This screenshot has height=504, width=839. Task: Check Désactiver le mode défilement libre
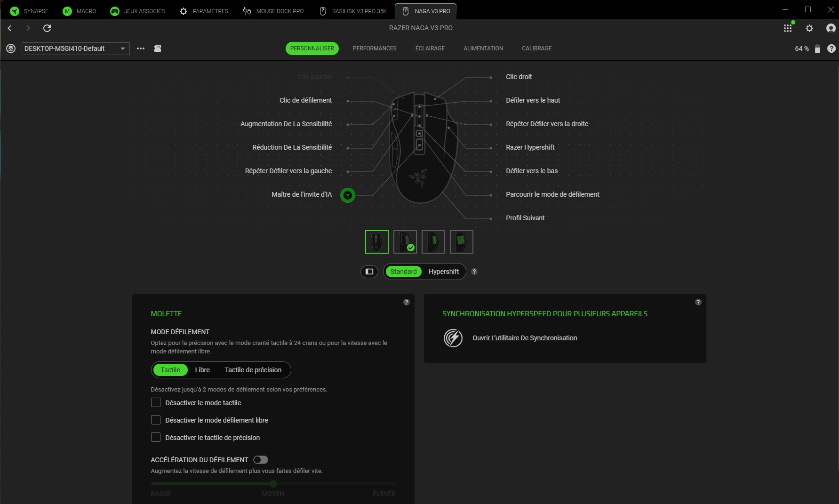pos(156,420)
